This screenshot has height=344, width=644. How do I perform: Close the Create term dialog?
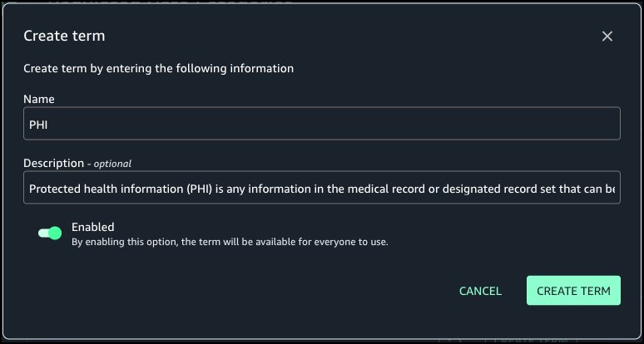pyautogui.click(x=607, y=36)
